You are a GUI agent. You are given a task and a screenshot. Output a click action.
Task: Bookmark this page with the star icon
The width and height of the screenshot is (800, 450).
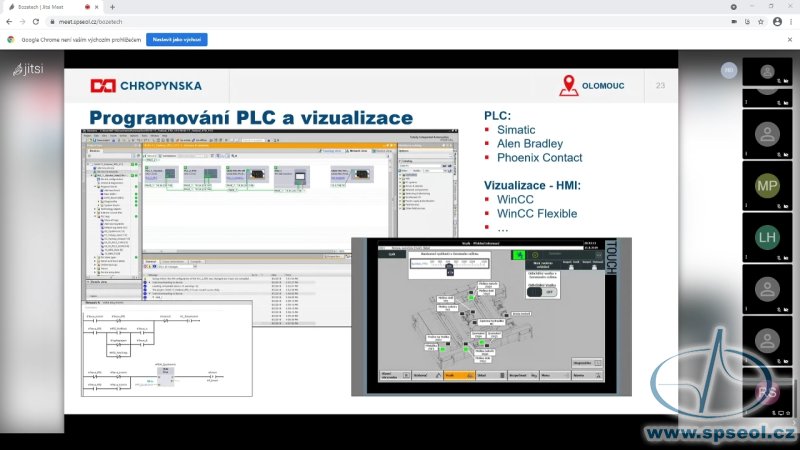761,22
